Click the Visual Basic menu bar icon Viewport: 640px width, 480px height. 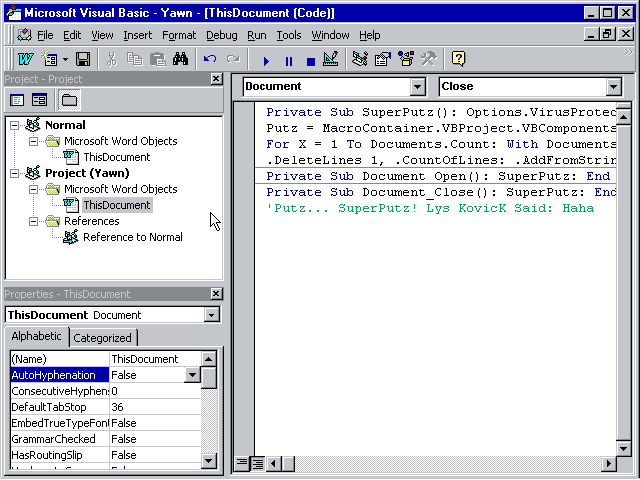[24, 36]
